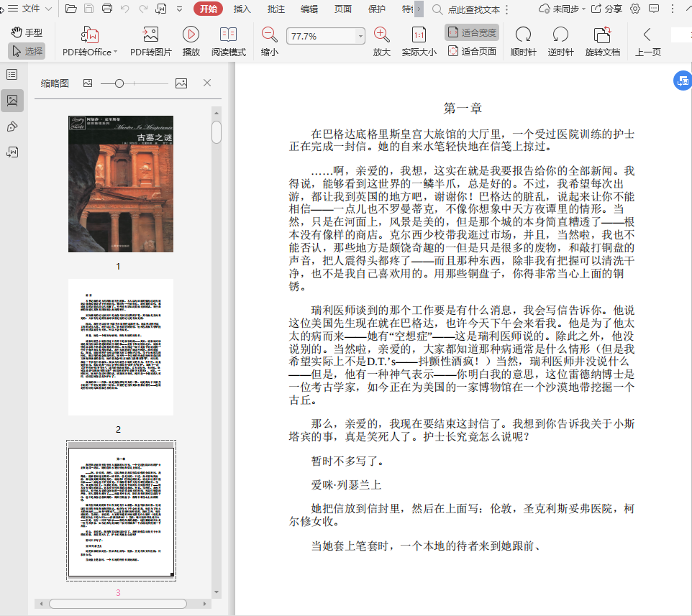Click the 分享 share button
This screenshot has height=616, width=692.
[x=607, y=9]
